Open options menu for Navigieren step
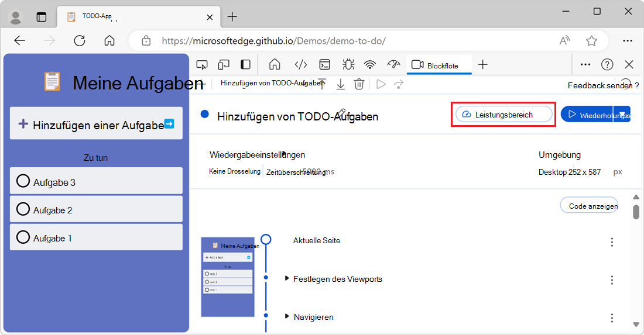 click(612, 317)
